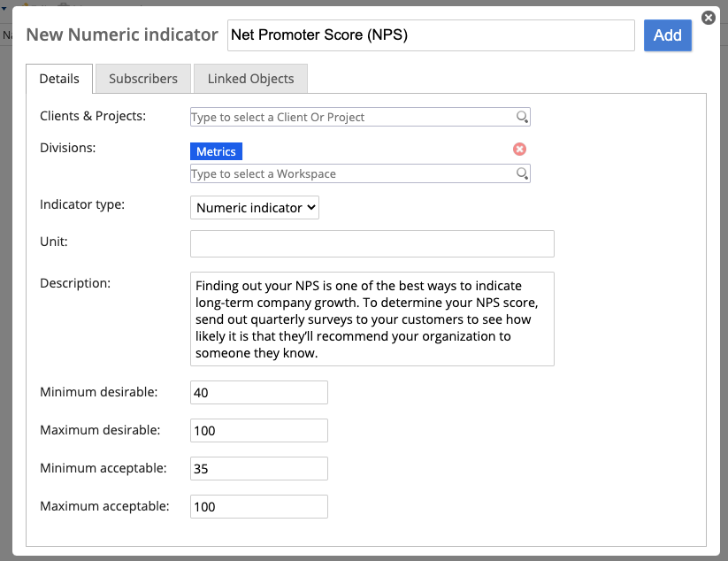Click inside the Description text area

[x=372, y=319]
